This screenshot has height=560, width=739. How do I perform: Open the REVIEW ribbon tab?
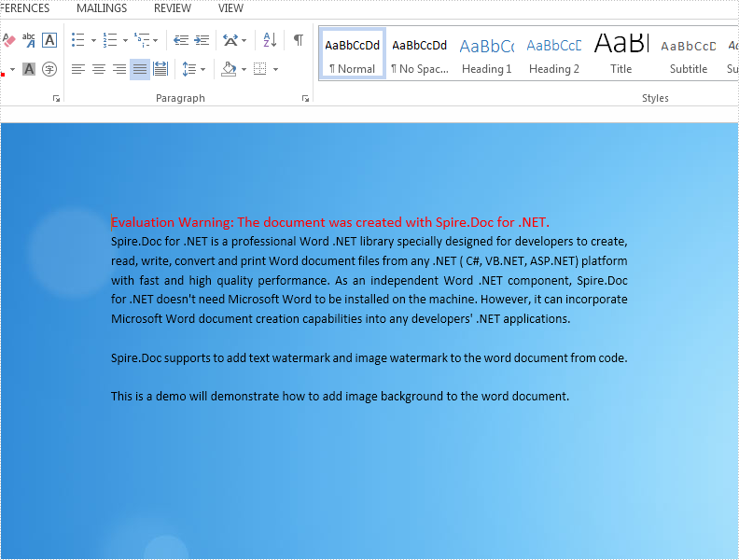(173, 8)
